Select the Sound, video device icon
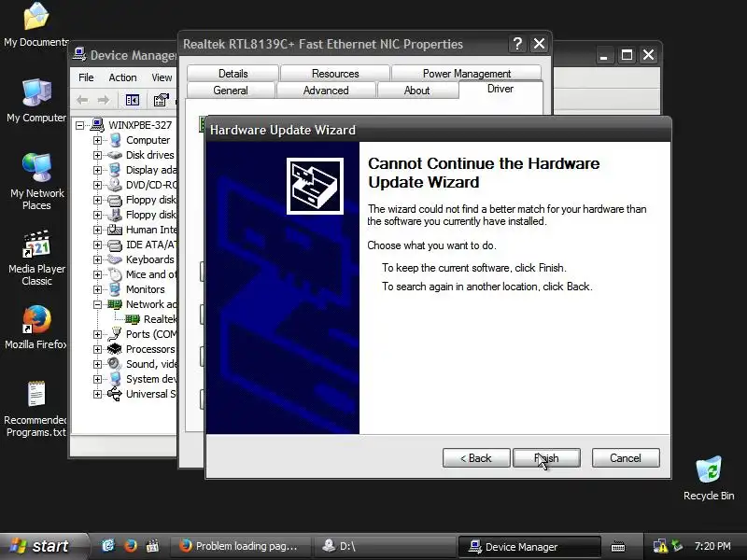 click(x=114, y=364)
